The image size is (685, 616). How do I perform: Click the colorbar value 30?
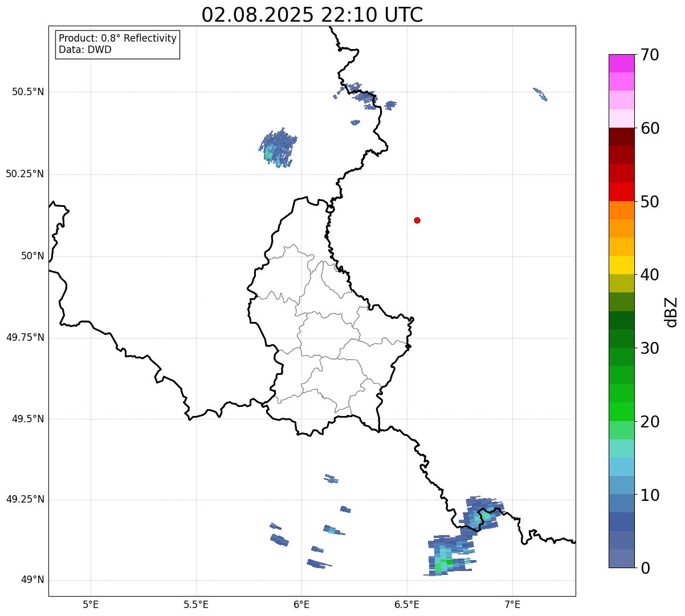(x=650, y=348)
